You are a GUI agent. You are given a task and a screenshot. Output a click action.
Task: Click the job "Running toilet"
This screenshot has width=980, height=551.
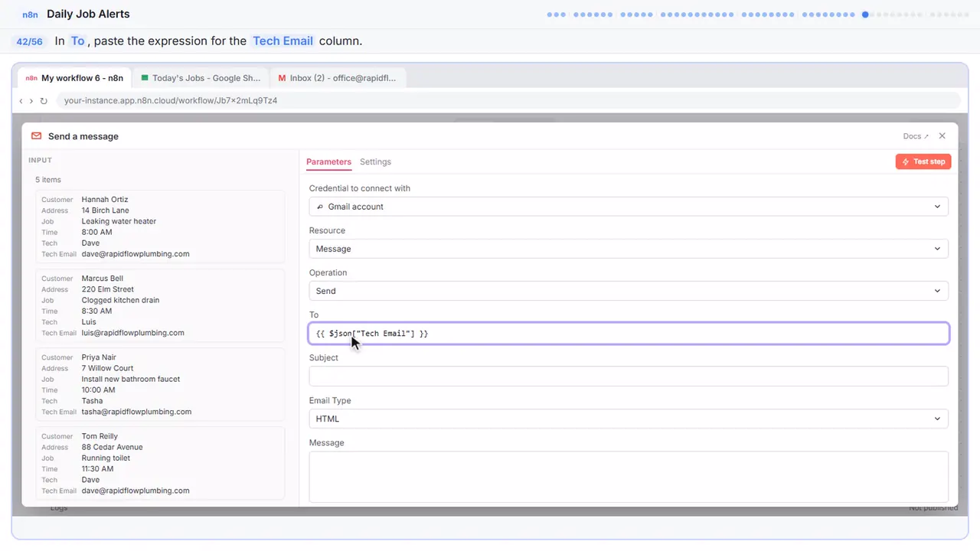pyautogui.click(x=106, y=458)
